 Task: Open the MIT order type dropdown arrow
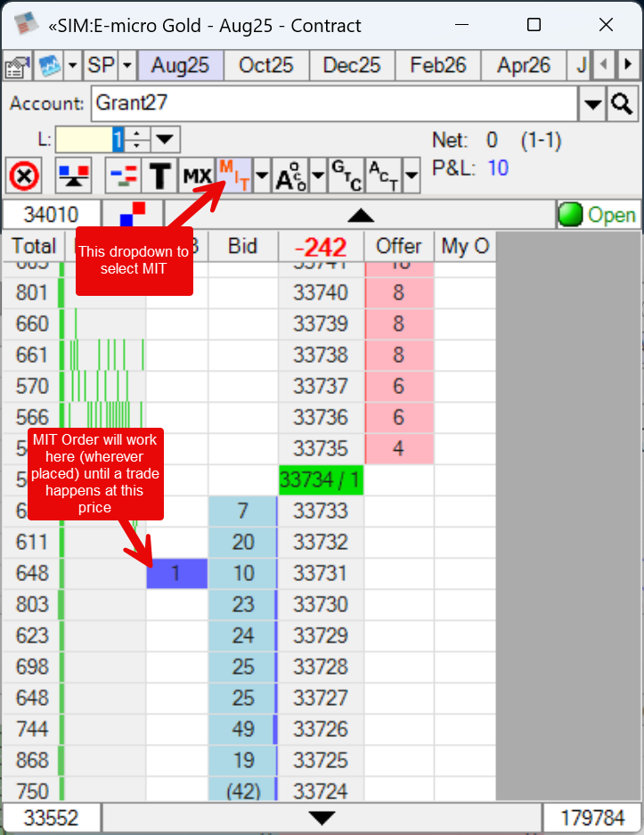[261, 176]
